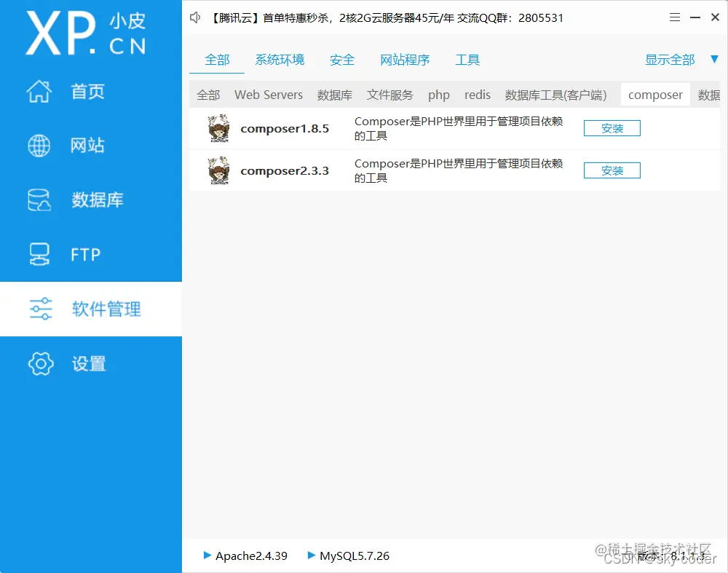This screenshot has height=573, width=728.
Task: Open the 网站程序 tab
Action: click(x=405, y=59)
